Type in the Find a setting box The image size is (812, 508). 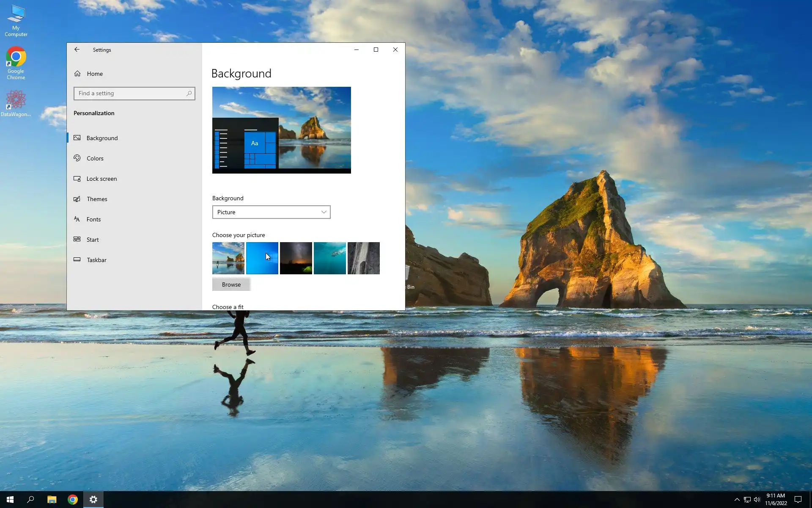pyautogui.click(x=129, y=94)
